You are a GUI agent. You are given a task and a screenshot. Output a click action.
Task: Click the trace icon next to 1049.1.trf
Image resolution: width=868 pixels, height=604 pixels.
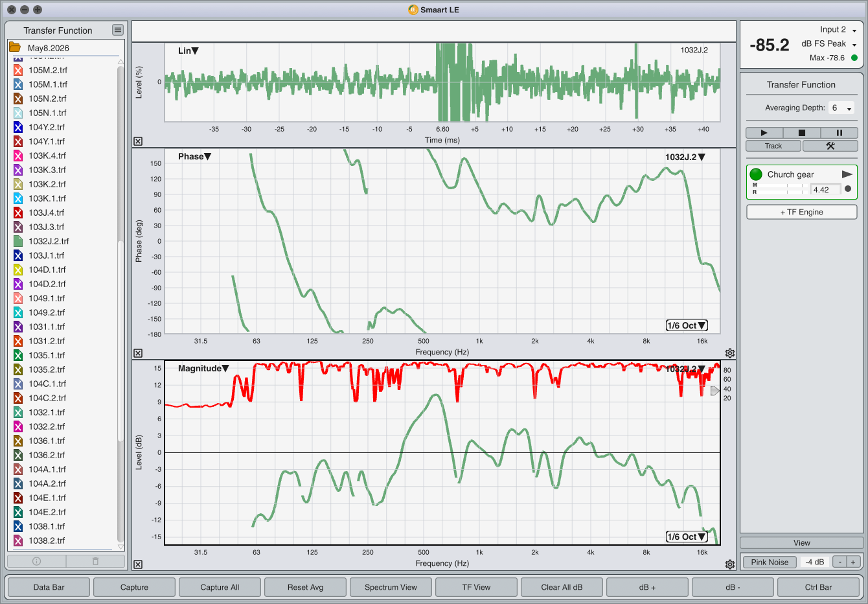18,298
